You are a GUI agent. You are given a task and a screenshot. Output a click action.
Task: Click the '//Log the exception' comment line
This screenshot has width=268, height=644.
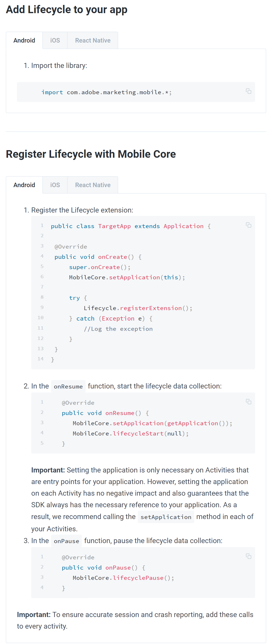(x=118, y=329)
